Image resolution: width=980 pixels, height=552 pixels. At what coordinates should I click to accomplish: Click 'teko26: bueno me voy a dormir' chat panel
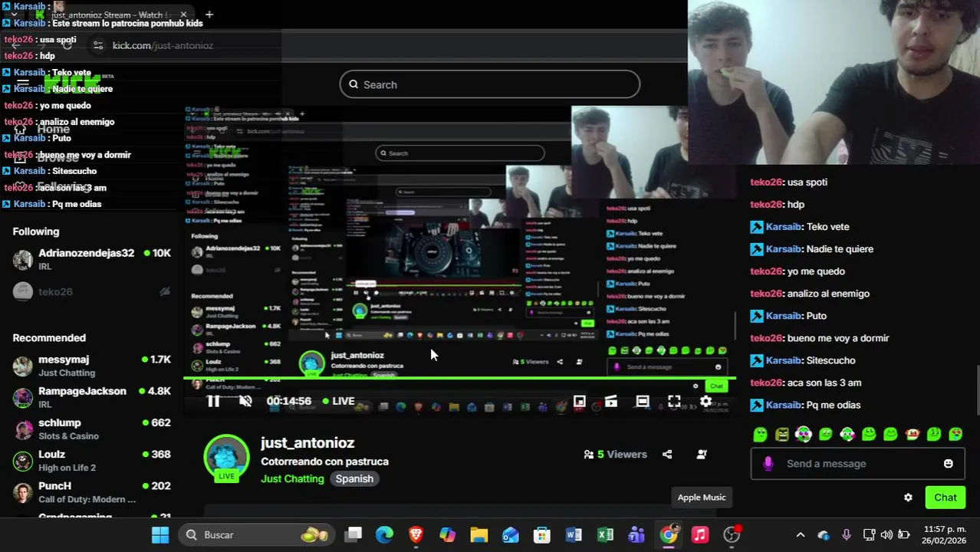click(820, 338)
